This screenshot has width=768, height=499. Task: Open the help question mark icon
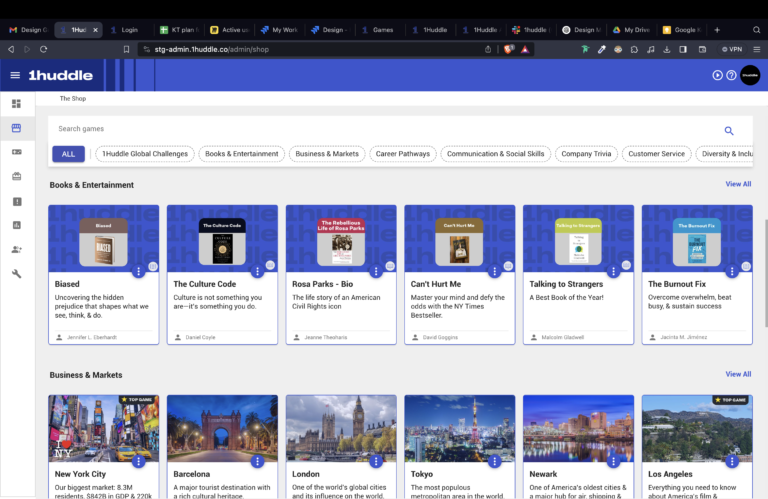point(731,75)
